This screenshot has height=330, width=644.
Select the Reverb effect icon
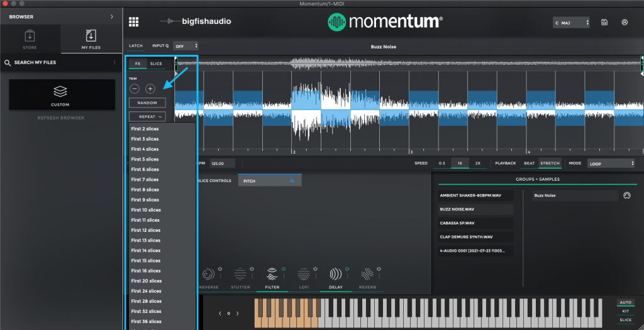(367, 273)
